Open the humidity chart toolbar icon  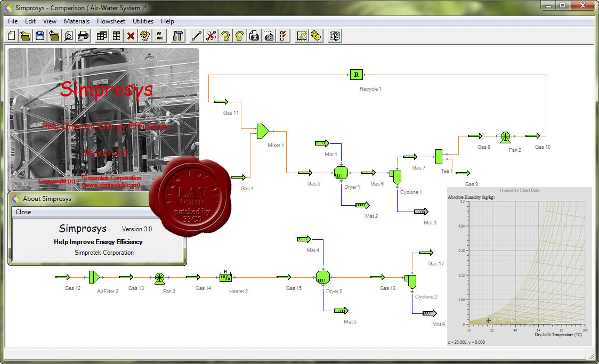pyautogui.click(x=302, y=36)
